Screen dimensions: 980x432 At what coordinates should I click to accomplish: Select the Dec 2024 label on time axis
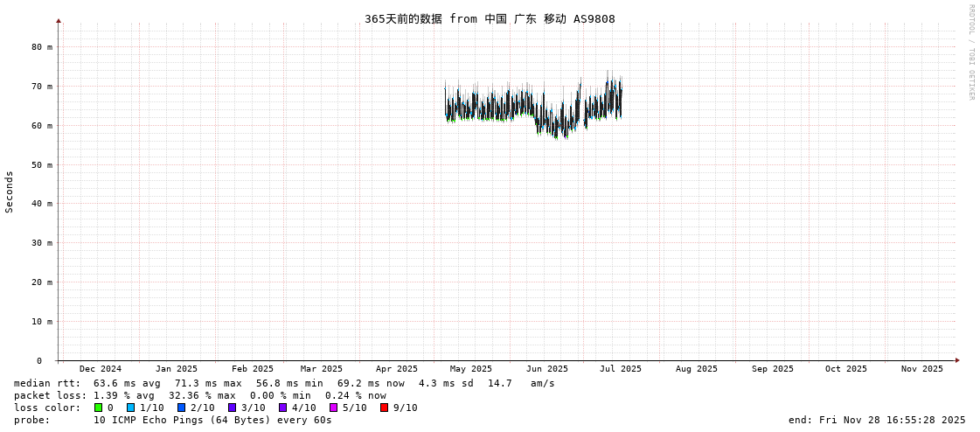101,369
